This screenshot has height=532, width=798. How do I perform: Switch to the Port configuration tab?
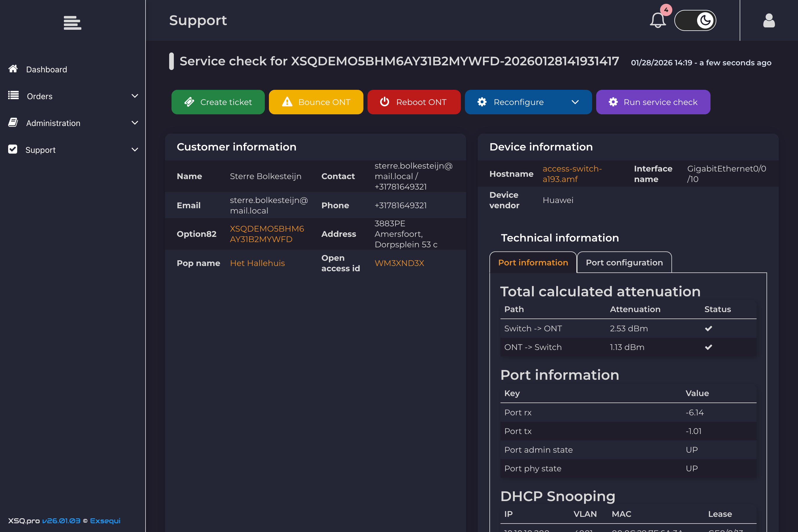point(624,262)
